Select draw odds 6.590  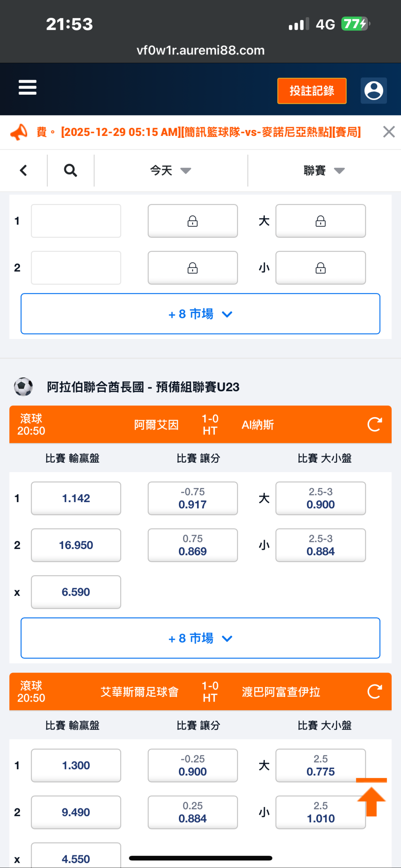(x=76, y=592)
